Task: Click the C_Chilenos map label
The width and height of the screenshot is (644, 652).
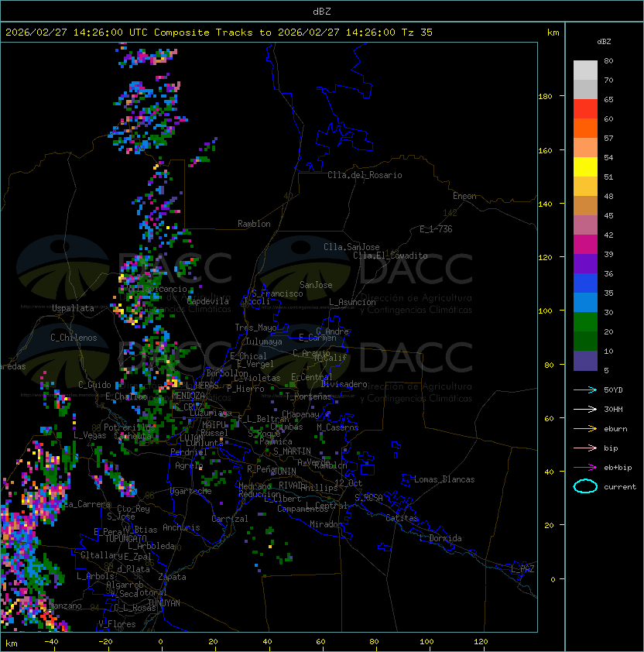Action: click(x=74, y=338)
